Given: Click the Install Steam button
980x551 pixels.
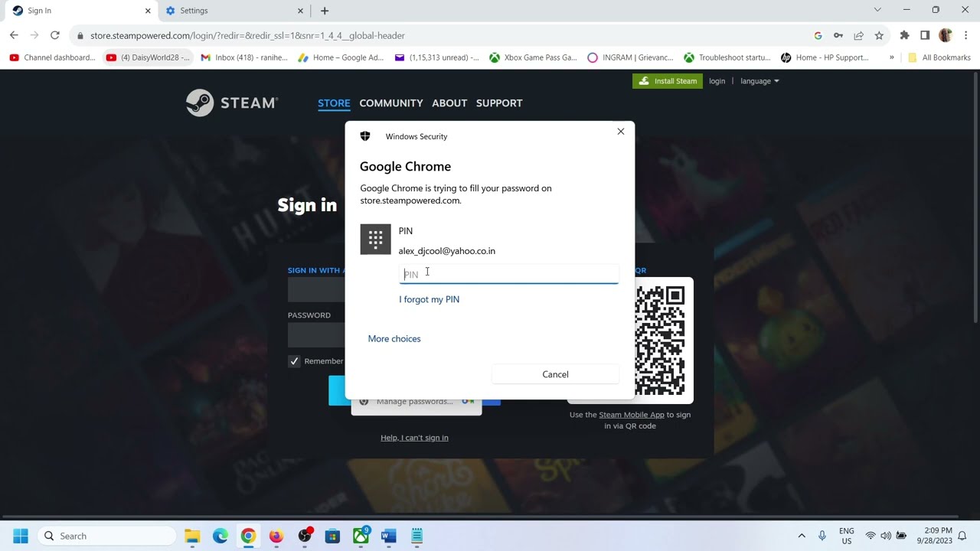Looking at the screenshot, I should (x=668, y=81).
